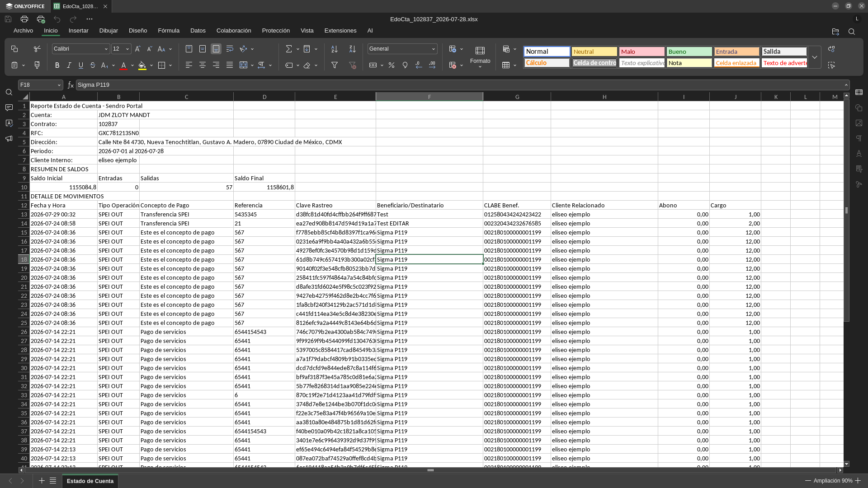Switch to the Fórmula tab
868x488 pixels.
click(169, 31)
